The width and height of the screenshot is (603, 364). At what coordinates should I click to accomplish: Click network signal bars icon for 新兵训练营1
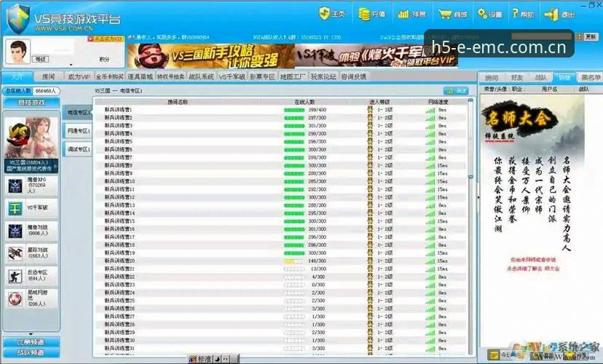tap(430, 110)
